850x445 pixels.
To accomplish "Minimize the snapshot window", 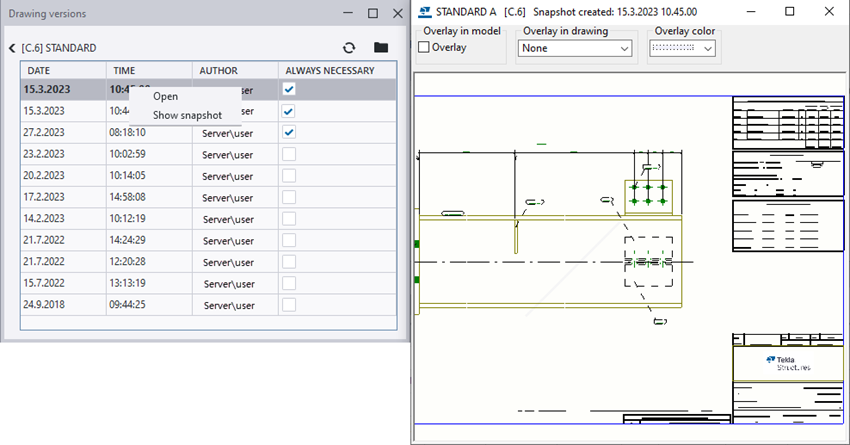I will (x=751, y=12).
